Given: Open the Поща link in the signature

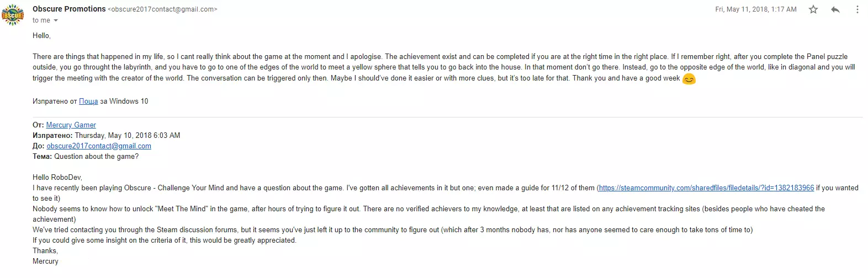Looking at the screenshot, I should [88, 101].
